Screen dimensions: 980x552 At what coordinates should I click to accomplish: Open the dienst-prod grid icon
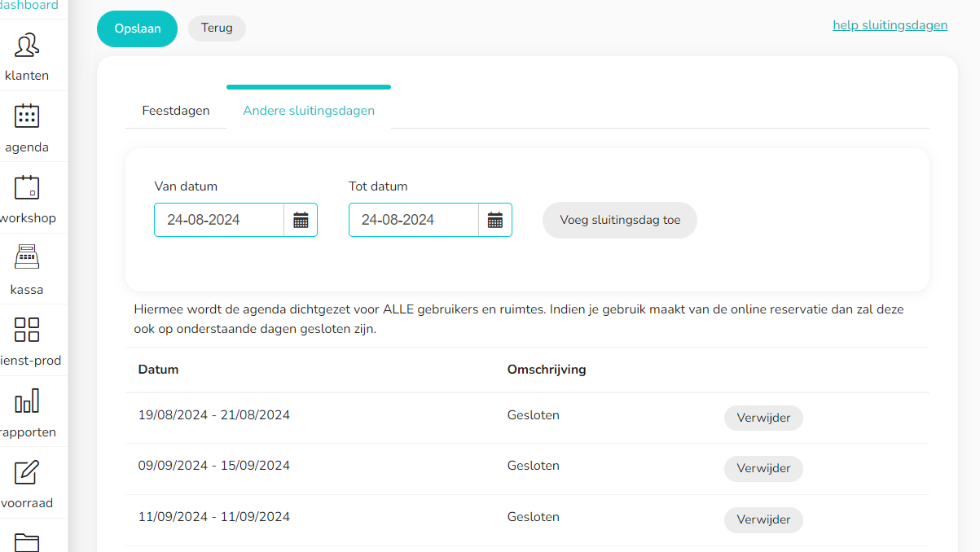(27, 330)
